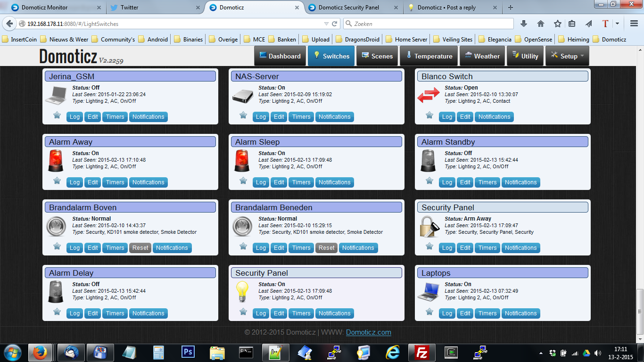
Task: Open Notifications for Blanco Switch
Action: coord(494,117)
